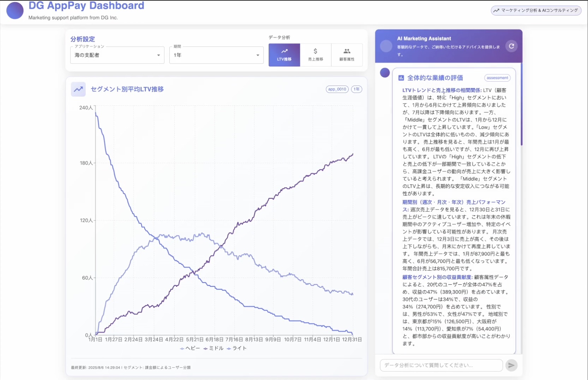Click the chat panel vertical scrollbar
The height and width of the screenshot is (380, 588).
521,106
